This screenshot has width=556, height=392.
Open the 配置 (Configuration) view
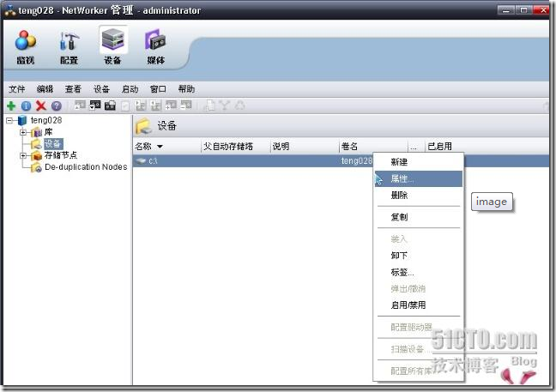coord(69,47)
